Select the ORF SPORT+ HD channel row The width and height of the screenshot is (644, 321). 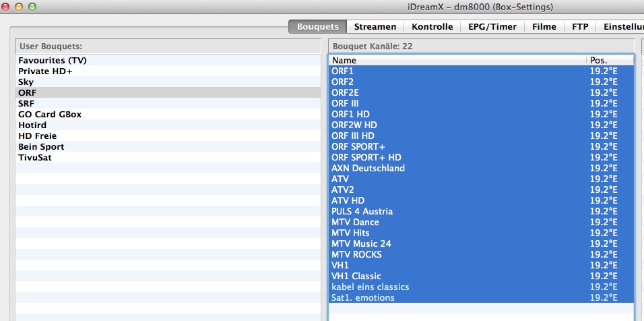482,157
